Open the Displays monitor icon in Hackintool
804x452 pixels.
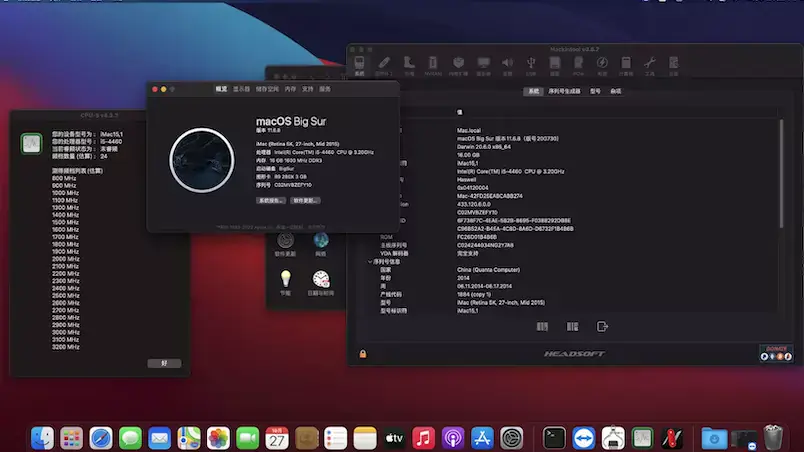click(483, 65)
